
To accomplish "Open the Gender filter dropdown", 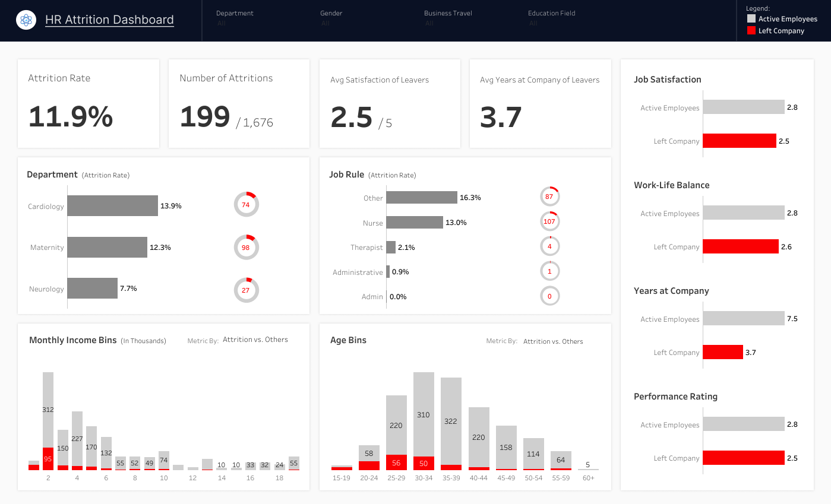I will (331, 18).
